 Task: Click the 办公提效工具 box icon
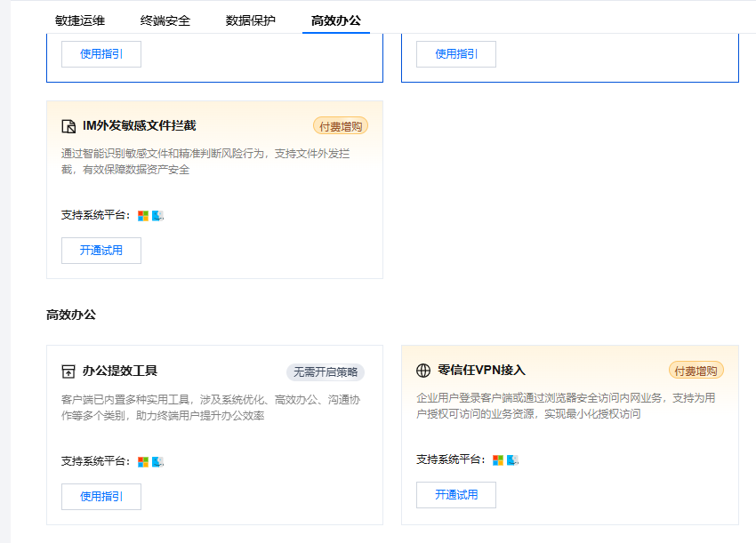coord(68,371)
